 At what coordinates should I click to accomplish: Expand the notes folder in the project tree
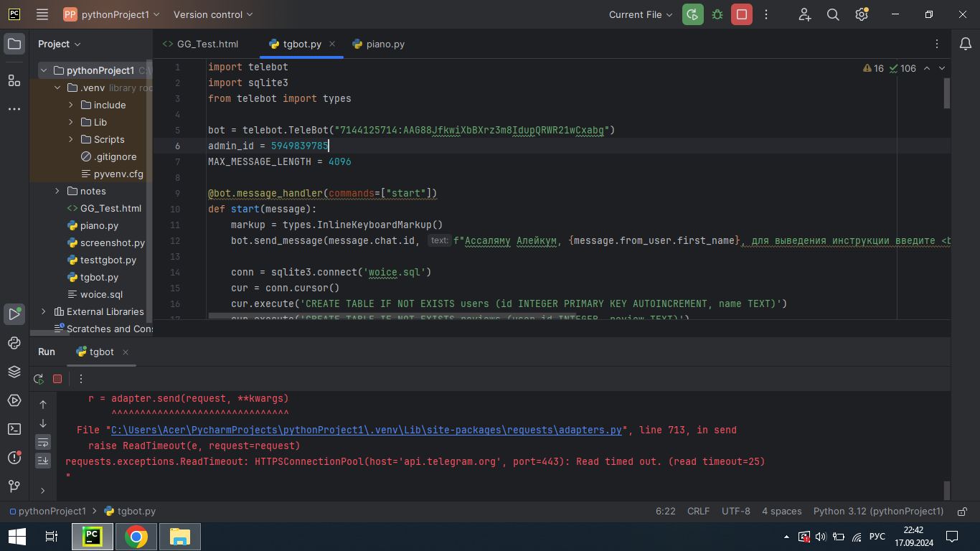point(57,191)
